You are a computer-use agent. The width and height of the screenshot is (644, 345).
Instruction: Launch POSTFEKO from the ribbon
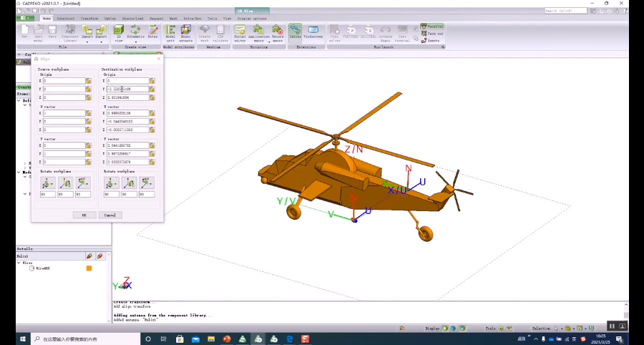tap(351, 32)
